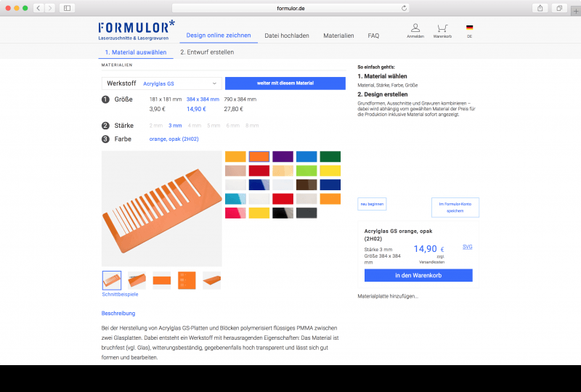Toggle the Safari sidebar icon
The image size is (581, 392).
coord(67,8)
